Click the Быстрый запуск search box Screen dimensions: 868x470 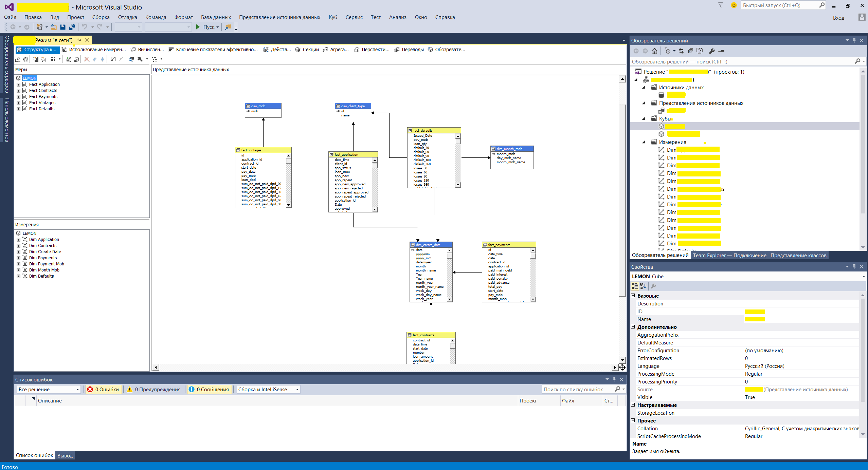point(783,5)
